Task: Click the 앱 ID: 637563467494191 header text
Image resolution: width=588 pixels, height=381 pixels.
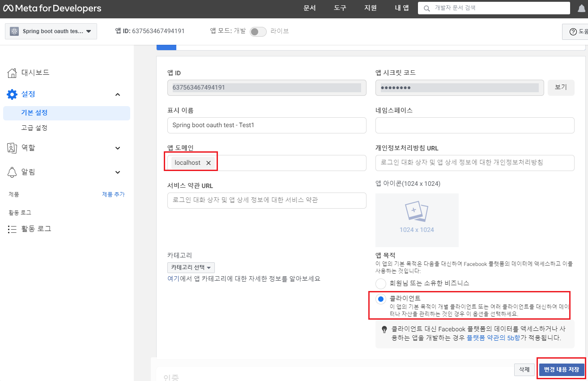Action: (x=150, y=31)
